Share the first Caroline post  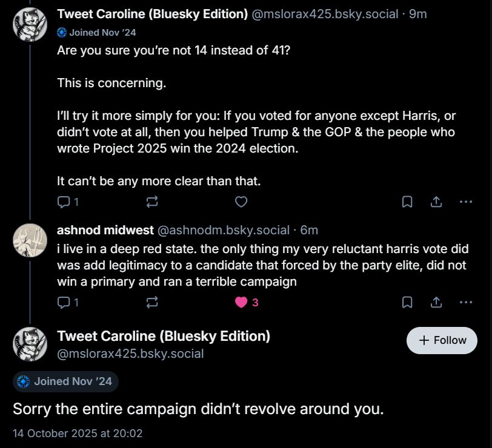[x=436, y=202]
